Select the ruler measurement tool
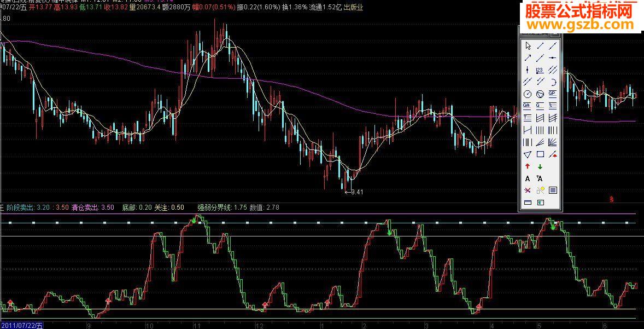Image resolution: width=644 pixels, height=329 pixels. 528,202
